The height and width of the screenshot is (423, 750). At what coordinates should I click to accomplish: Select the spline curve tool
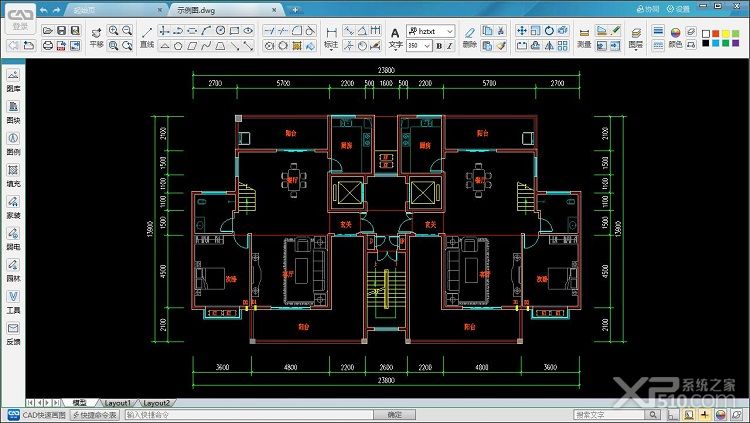pos(206,46)
